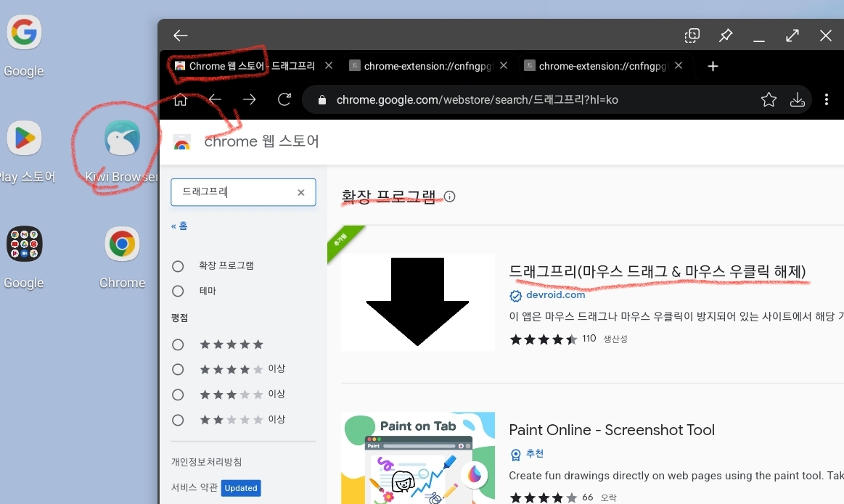Open the 드래그프리(마우스 드래그 & 마우스 우클릭 해제) title
Image resolution: width=844 pixels, height=504 pixels.
tap(657, 271)
